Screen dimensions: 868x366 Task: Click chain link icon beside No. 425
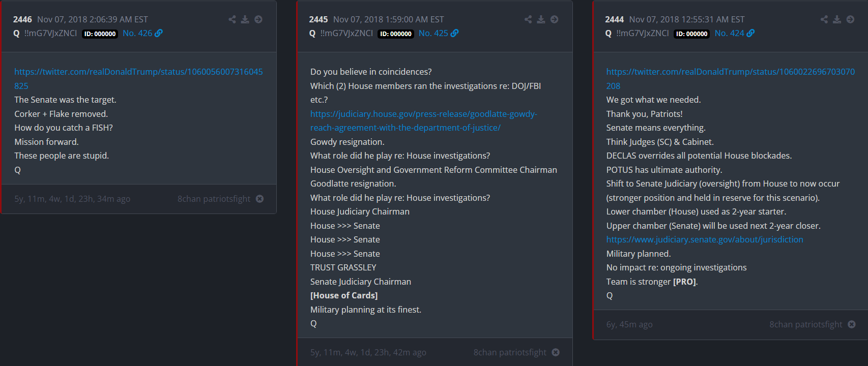(455, 33)
